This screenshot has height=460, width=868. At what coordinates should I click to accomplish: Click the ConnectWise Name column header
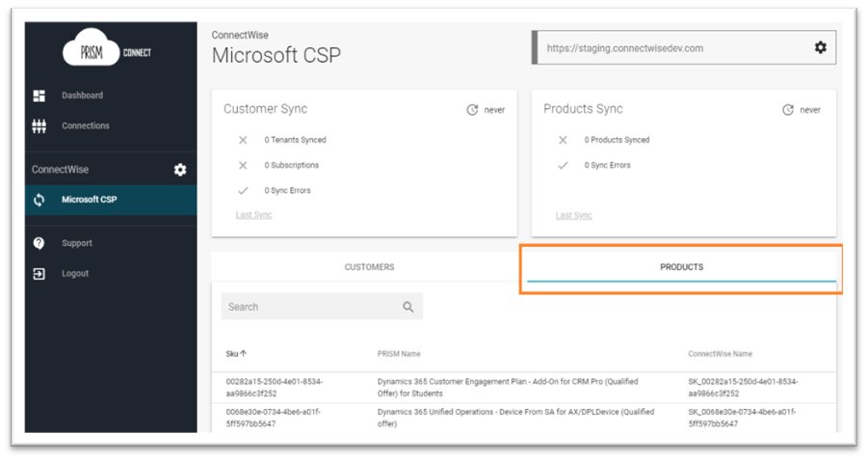[x=720, y=354]
